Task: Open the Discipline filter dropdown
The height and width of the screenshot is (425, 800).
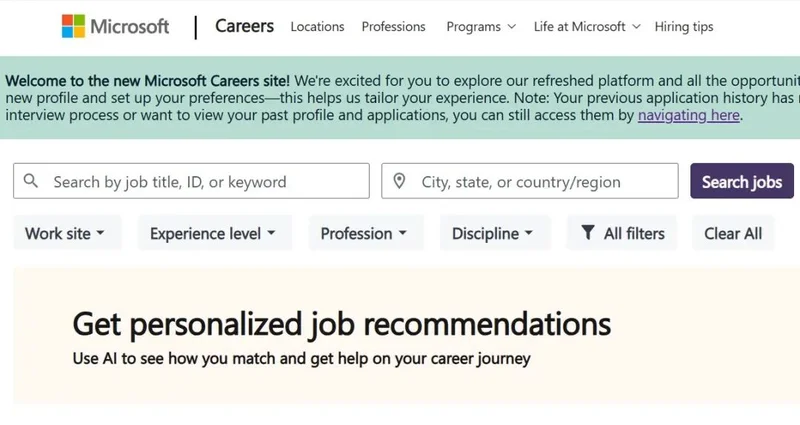Action: point(493,233)
